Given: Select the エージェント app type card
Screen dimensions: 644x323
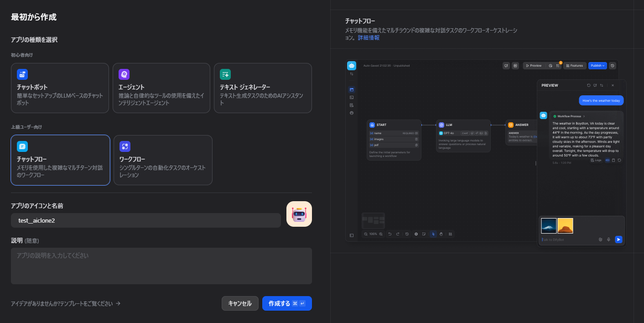Looking at the screenshot, I should [161, 88].
